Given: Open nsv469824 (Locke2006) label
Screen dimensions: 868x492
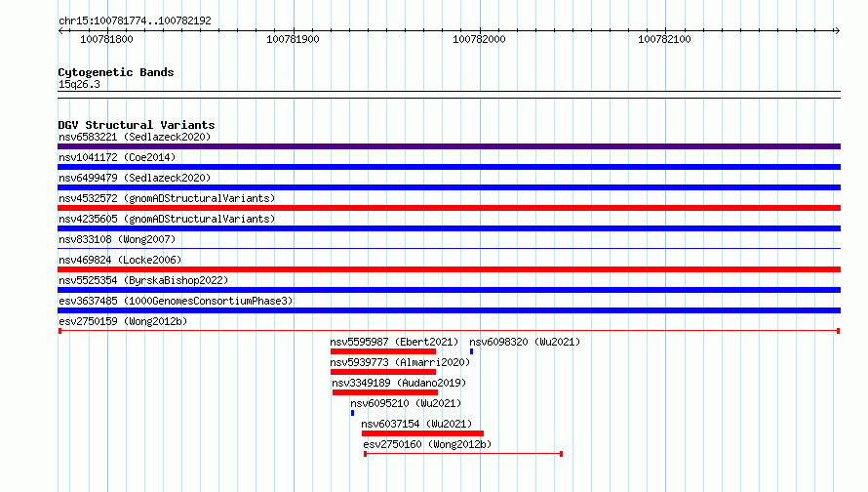Looking at the screenshot, I should tap(120, 260).
